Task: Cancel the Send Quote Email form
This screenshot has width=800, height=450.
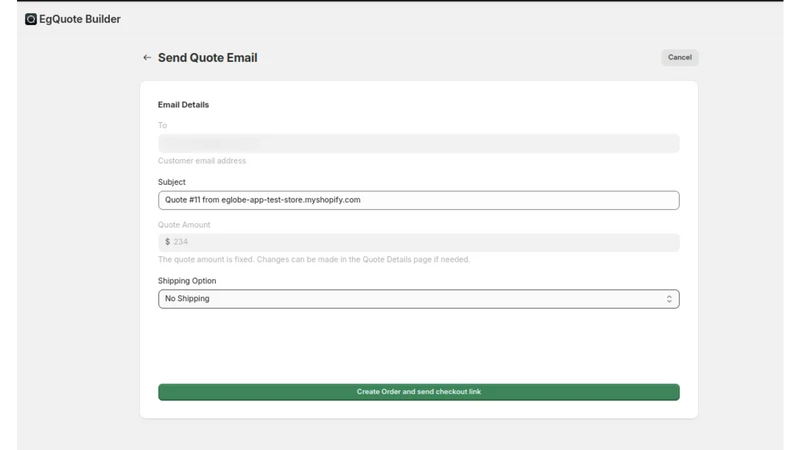Action: click(680, 57)
